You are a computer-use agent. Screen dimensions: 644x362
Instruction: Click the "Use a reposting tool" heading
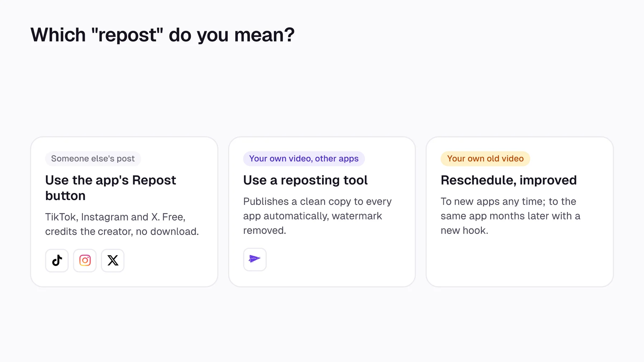(305, 180)
